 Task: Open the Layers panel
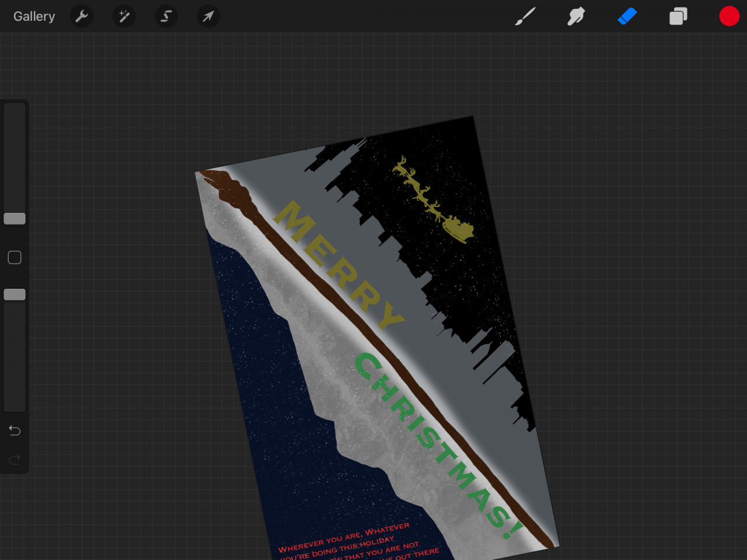coord(678,16)
